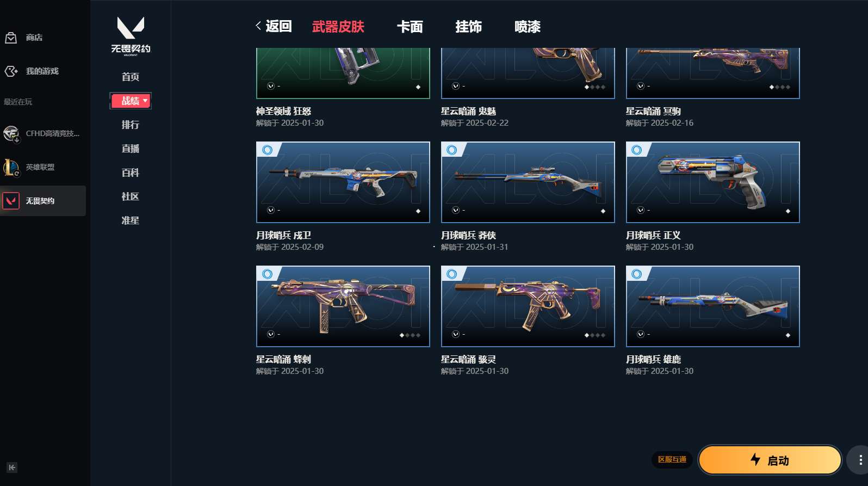Open 我的游戏 gamepad icon
This screenshot has width=868, height=486.
click(x=11, y=71)
